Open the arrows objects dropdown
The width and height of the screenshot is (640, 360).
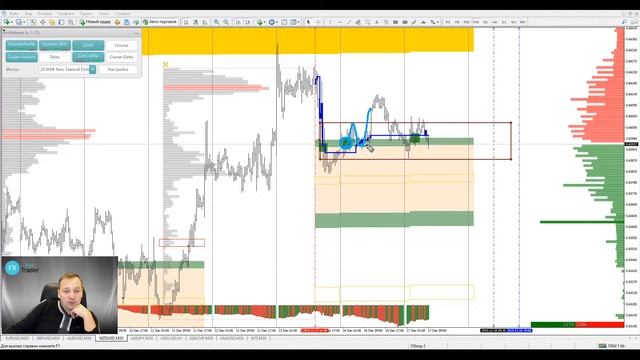433,22
